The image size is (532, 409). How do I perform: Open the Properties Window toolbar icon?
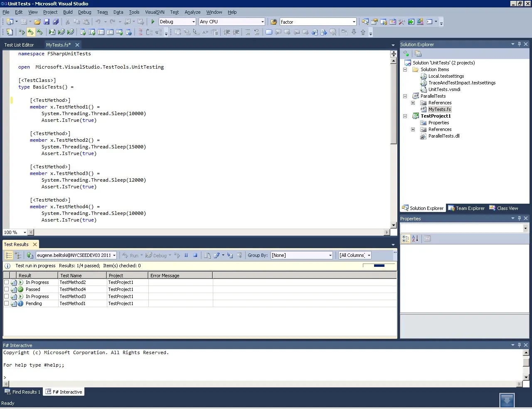pos(374,22)
